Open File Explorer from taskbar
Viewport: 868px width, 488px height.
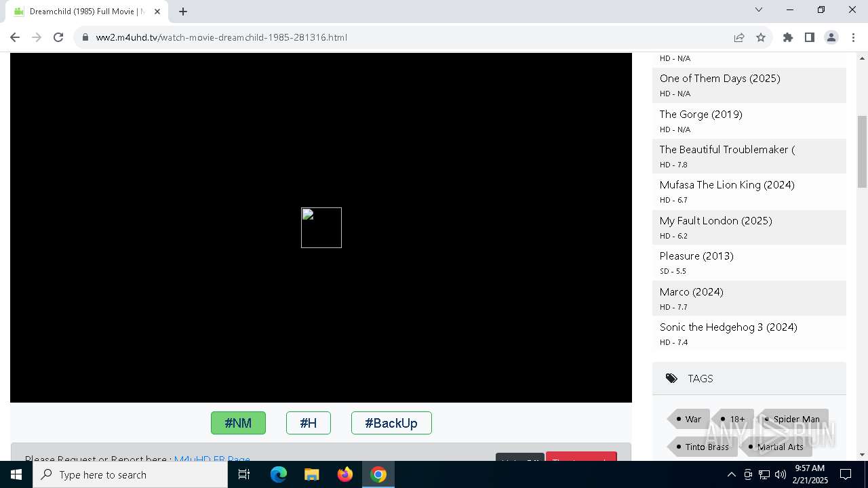click(x=312, y=474)
